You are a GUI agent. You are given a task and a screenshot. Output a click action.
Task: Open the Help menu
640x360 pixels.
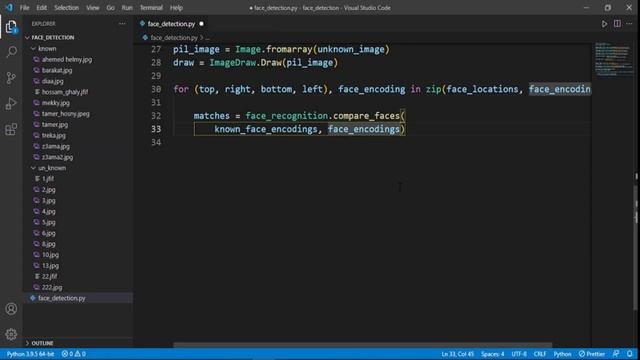click(x=176, y=8)
